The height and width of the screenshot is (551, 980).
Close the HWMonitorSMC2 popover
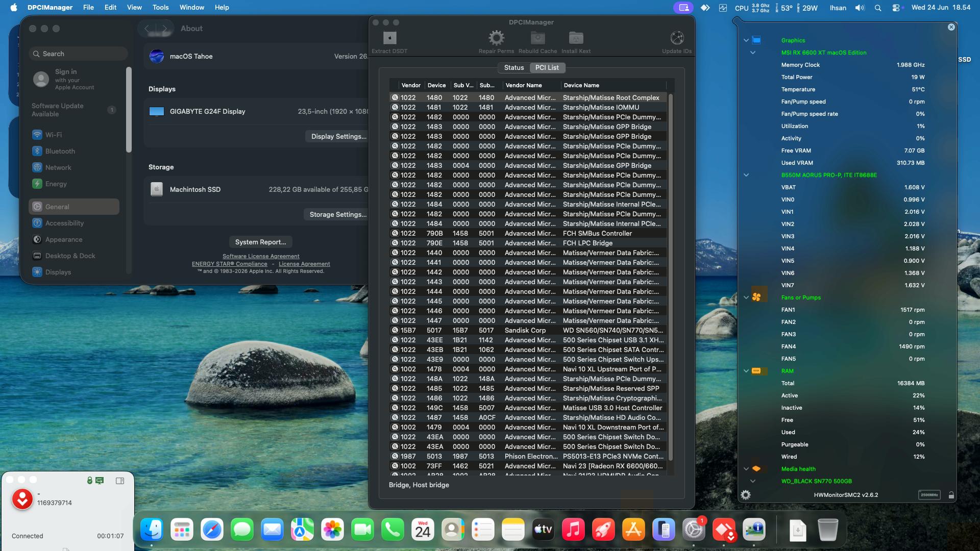point(951,27)
